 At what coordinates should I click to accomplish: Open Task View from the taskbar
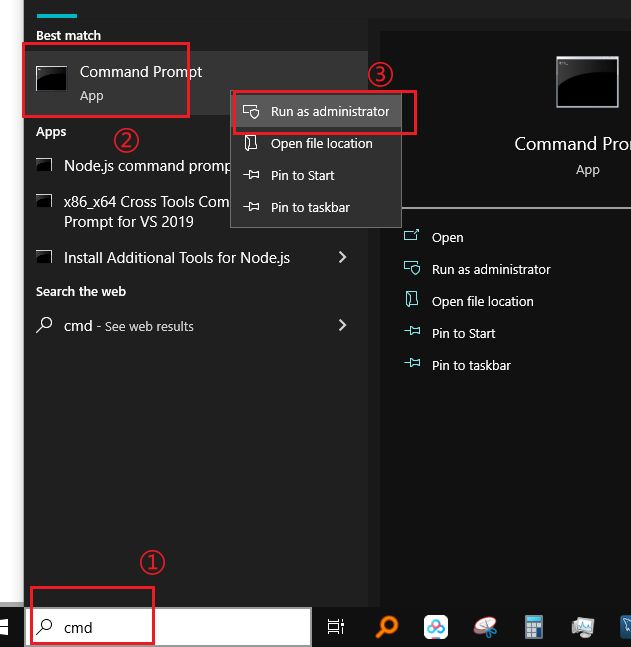coord(336,627)
